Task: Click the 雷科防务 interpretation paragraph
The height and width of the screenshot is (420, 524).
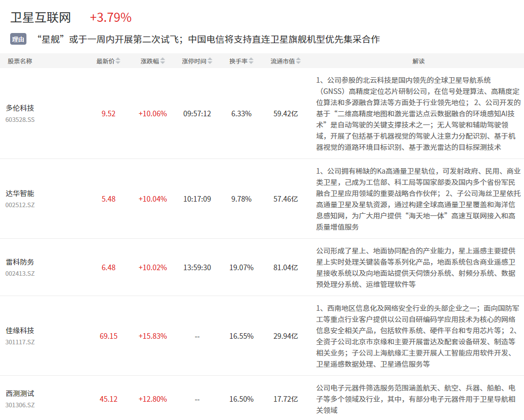Action: [x=416, y=268]
